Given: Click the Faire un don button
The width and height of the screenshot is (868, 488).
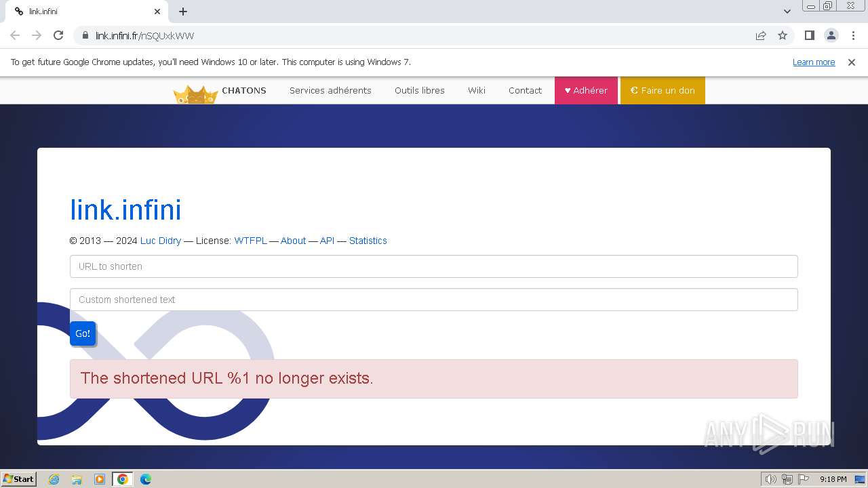Looking at the screenshot, I should click(x=663, y=91).
